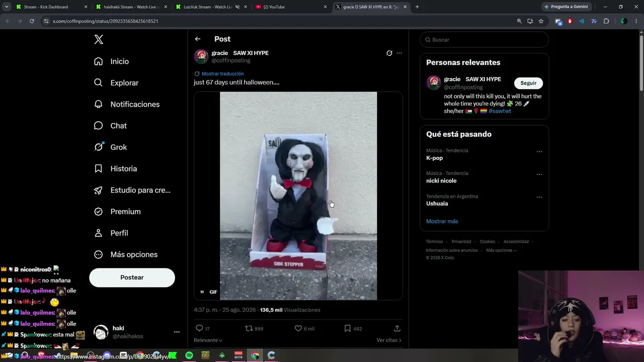
Task: Open haki account switcher three-dot menu
Action: click(x=177, y=332)
